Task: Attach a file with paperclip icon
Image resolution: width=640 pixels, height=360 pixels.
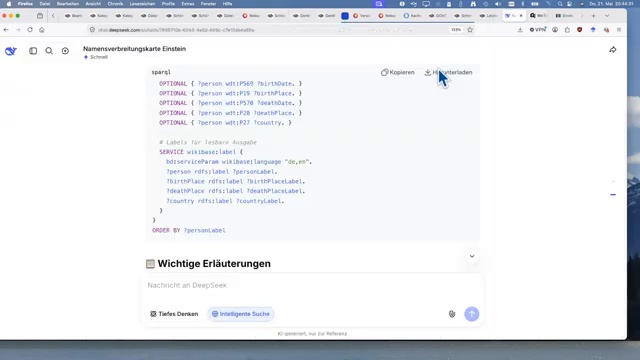Action: [x=452, y=314]
